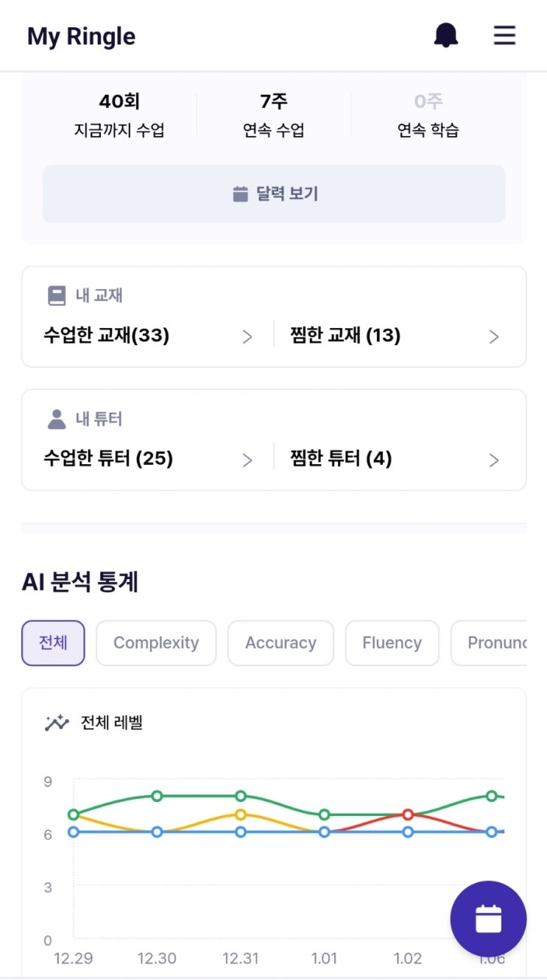Click the My Ringle logo title

pos(81,36)
